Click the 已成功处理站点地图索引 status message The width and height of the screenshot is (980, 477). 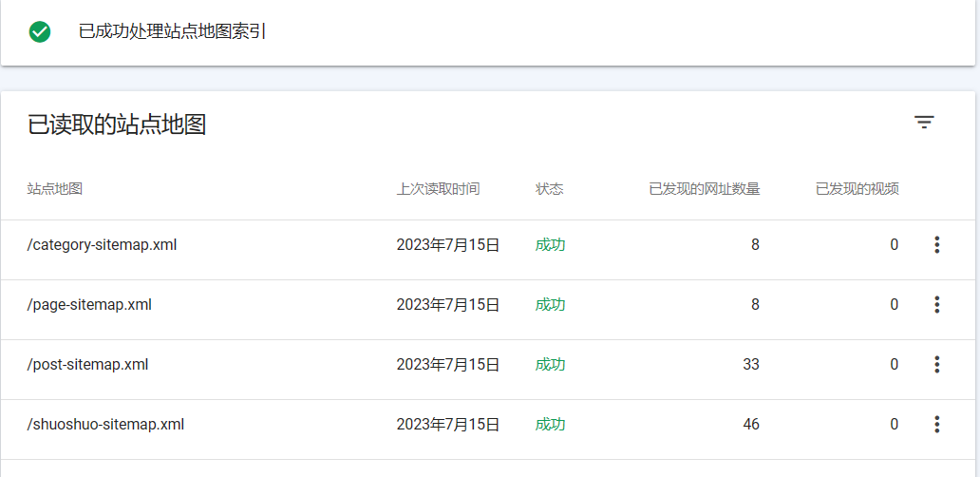pyautogui.click(x=173, y=32)
